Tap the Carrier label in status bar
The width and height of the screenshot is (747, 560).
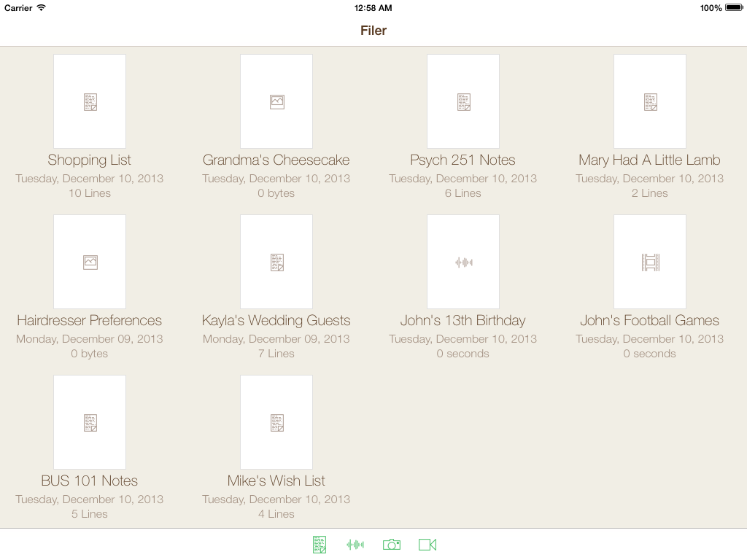coord(18,7)
